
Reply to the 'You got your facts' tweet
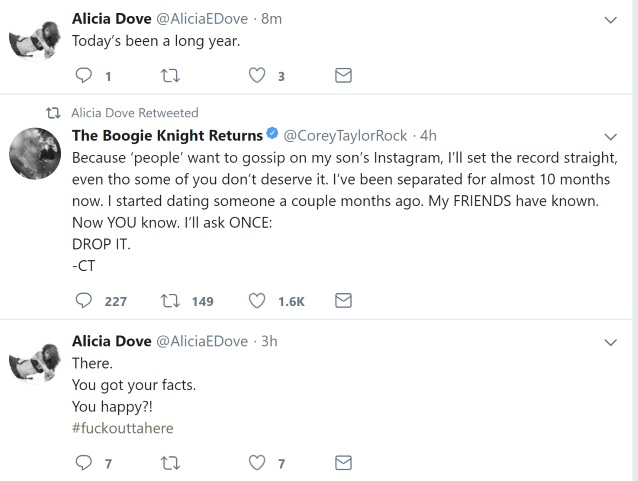(84, 463)
